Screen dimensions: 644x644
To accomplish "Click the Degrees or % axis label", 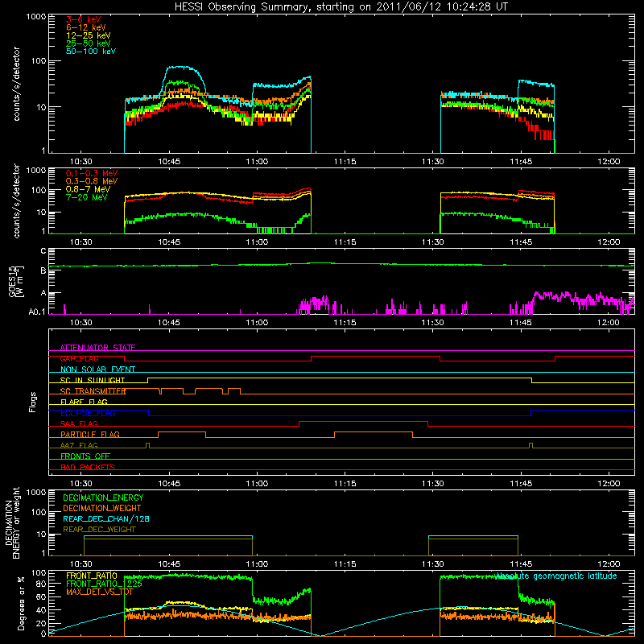I will point(21,603).
